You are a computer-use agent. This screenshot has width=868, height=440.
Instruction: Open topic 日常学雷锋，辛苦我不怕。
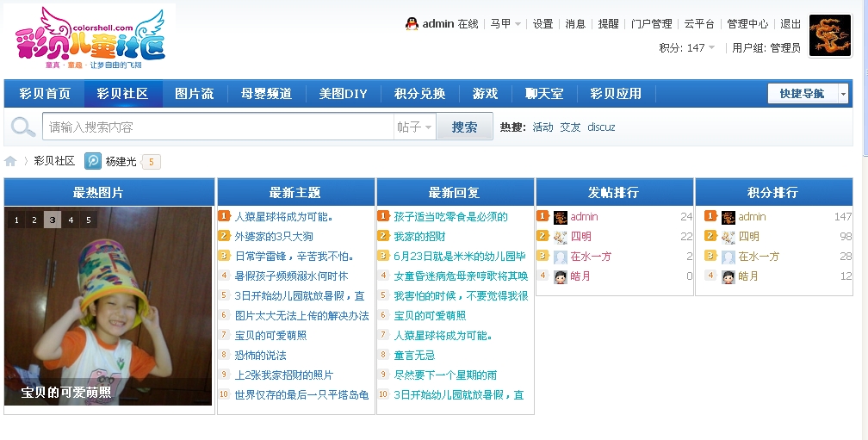point(294,257)
